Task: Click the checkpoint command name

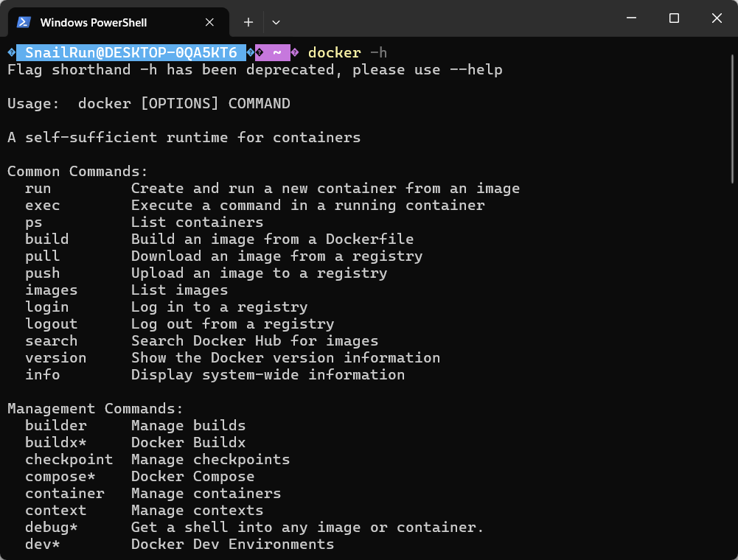Action: [x=69, y=459]
